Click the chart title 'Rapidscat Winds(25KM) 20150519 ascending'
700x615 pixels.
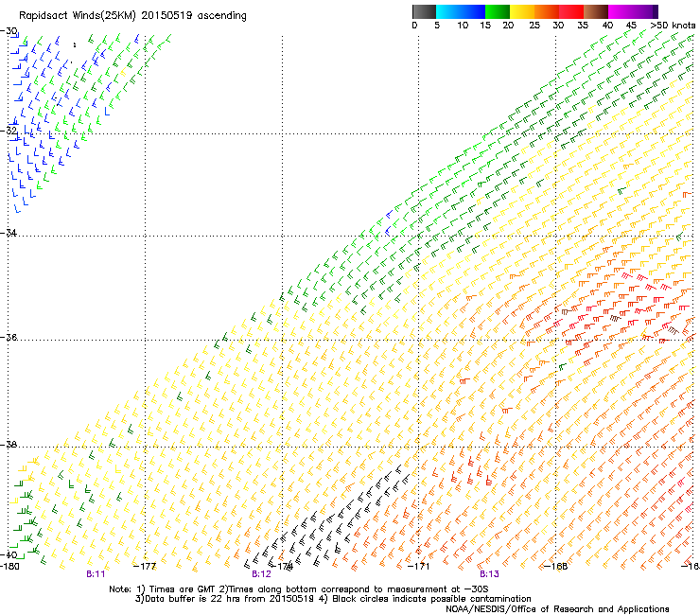132,16
